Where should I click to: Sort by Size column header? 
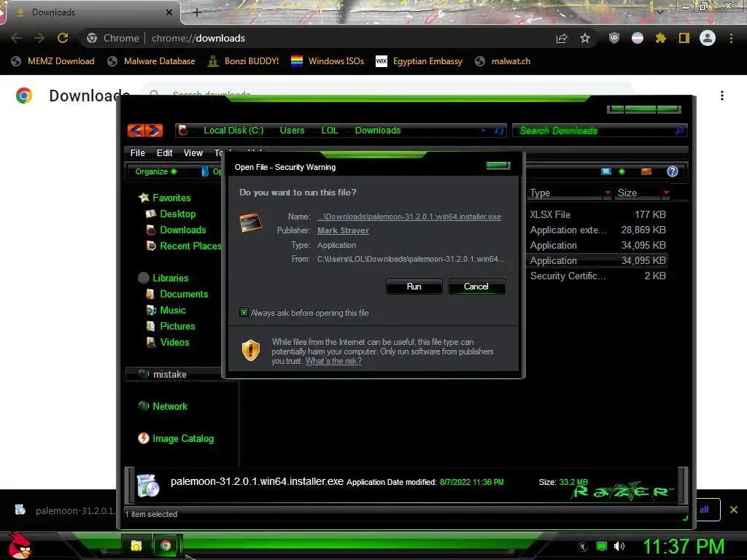click(638, 192)
